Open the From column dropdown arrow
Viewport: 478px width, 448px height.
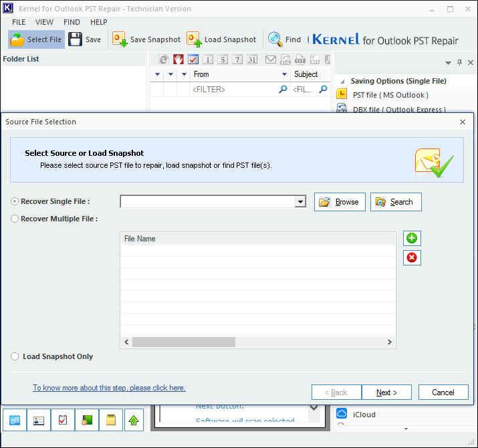(285, 74)
